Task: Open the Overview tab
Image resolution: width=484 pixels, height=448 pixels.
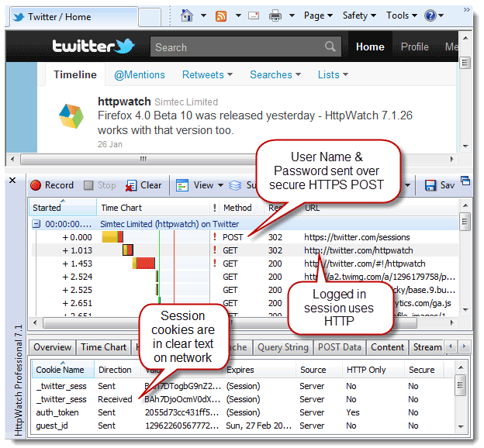Action: click(52, 347)
